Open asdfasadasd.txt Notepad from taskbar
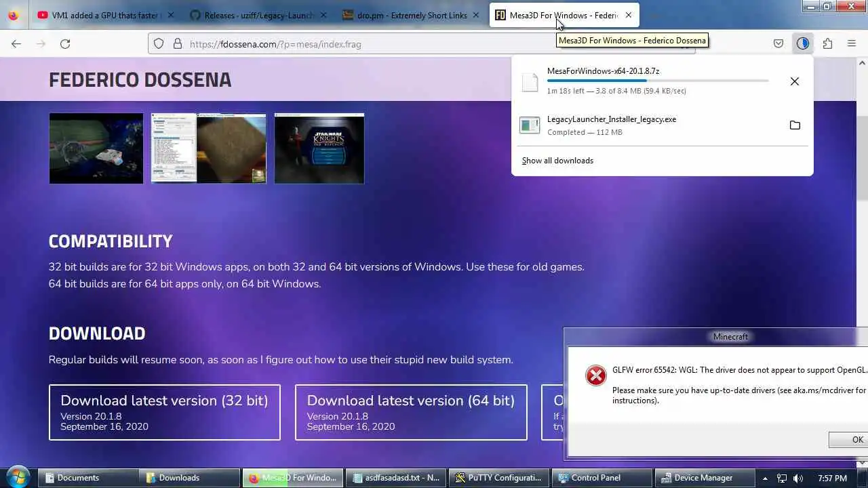Screen dimensions: 868x488 396,478
